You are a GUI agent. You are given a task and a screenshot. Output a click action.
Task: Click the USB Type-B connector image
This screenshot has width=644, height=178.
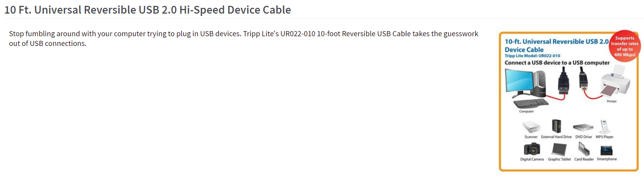coord(583,79)
